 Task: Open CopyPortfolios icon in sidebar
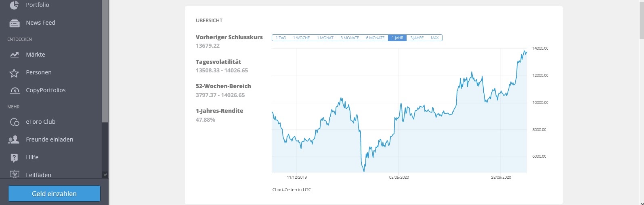pyautogui.click(x=15, y=91)
